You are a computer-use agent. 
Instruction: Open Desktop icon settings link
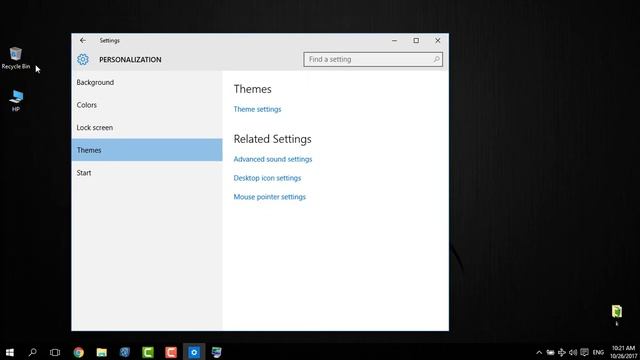267,178
